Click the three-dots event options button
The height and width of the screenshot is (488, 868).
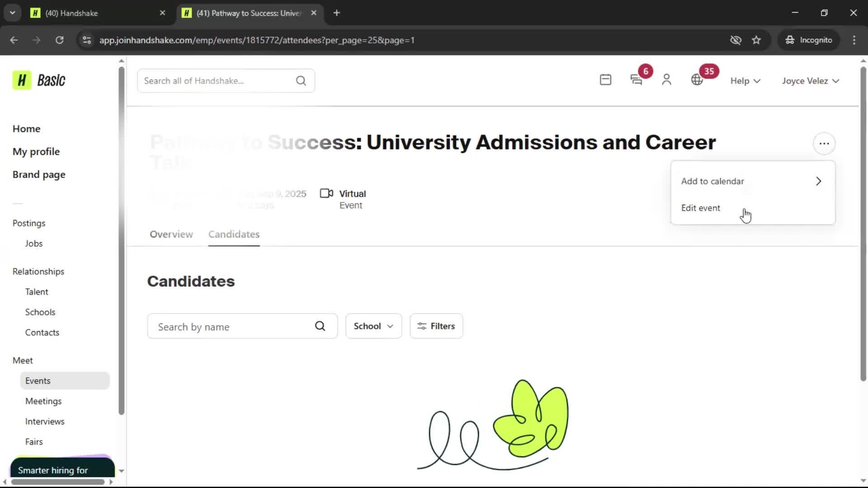pyautogui.click(x=824, y=144)
